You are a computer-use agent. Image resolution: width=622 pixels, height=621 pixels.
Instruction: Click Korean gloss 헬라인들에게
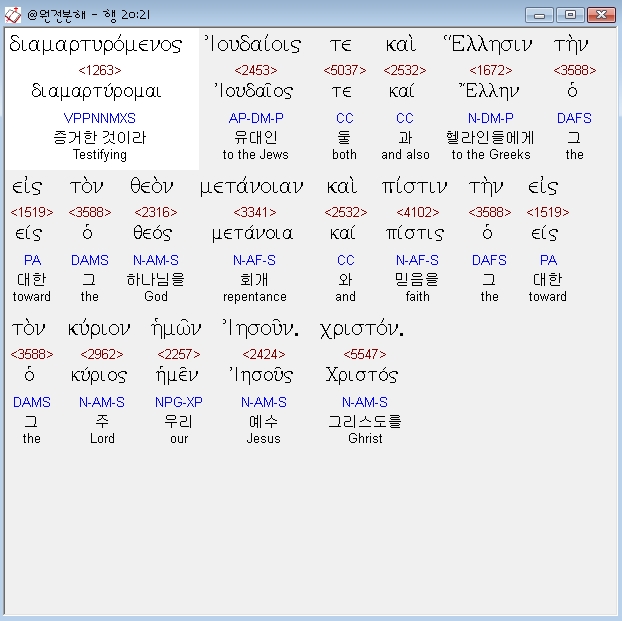click(490, 137)
